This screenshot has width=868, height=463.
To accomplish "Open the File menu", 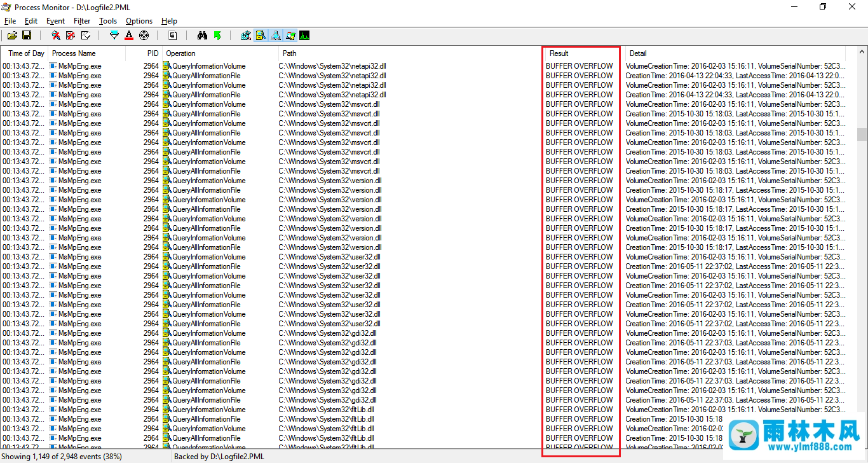I will click(x=10, y=21).
